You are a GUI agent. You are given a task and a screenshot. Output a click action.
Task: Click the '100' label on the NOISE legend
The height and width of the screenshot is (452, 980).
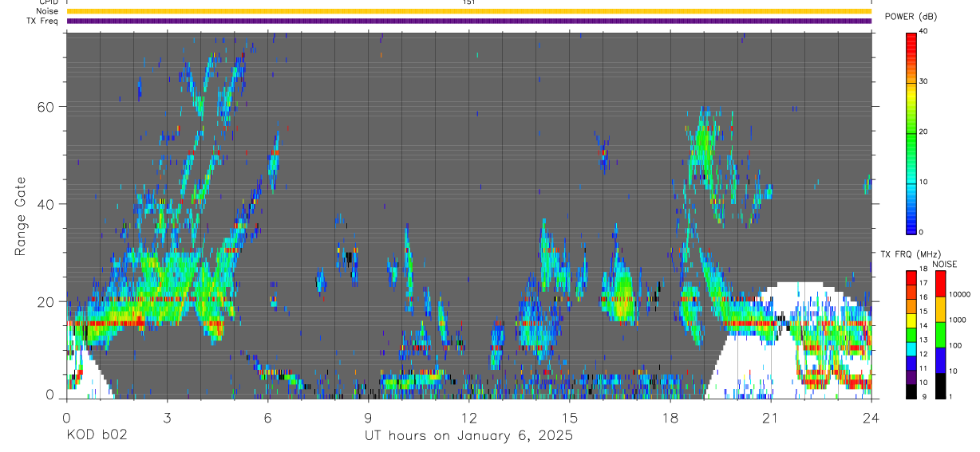click(x=955, y=345)
